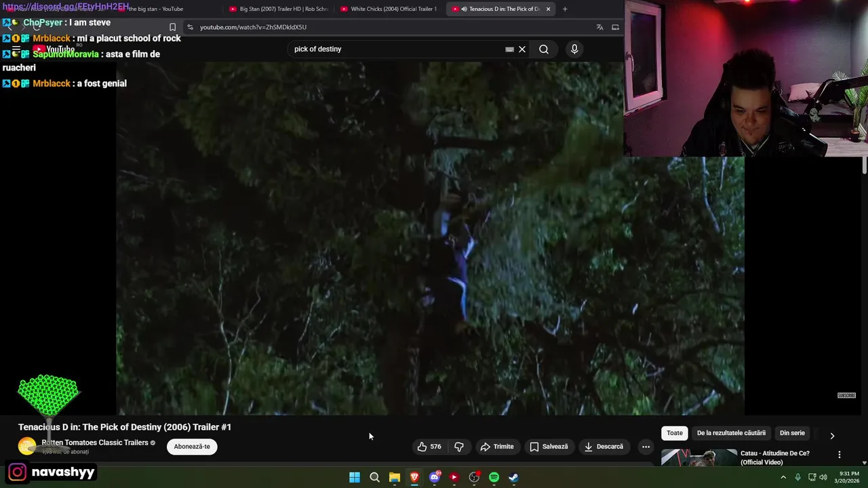Click the SUBSCRIBE watermark in video corner
Screen dimensions: 868x488
click(x=846, y=395)
